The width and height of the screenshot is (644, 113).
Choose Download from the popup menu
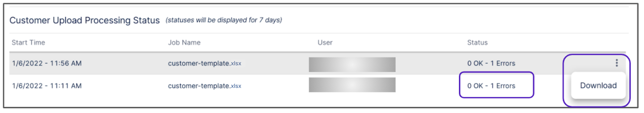pyautogui.click(x=598, y=85)
